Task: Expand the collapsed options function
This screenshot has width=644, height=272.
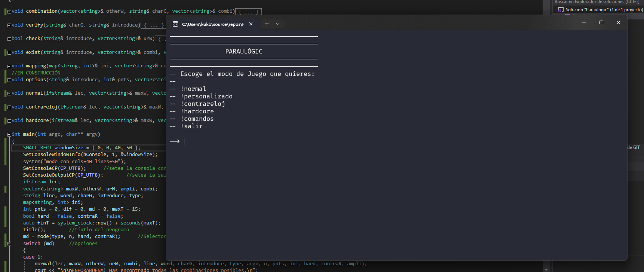Action: coord(9,80)
